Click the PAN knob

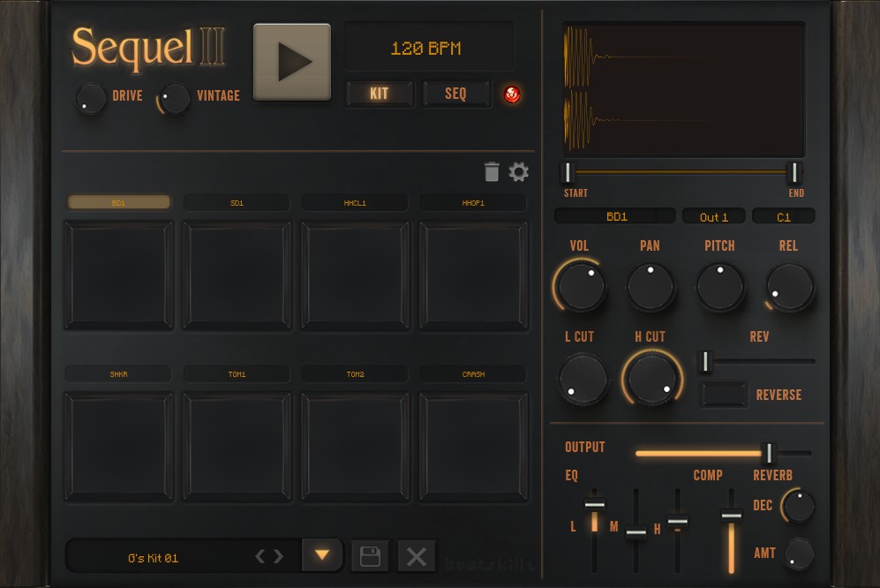[x=651, y=287]
